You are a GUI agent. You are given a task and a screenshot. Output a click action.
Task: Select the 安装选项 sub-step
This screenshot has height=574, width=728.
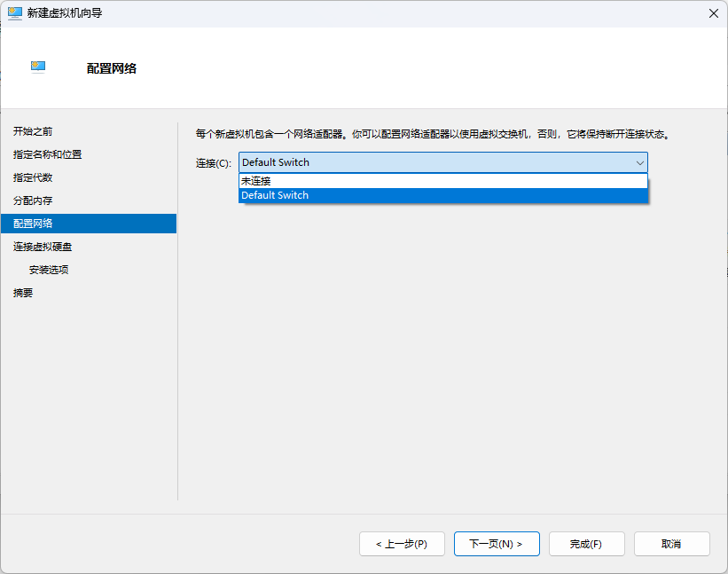tap(49, 270)
